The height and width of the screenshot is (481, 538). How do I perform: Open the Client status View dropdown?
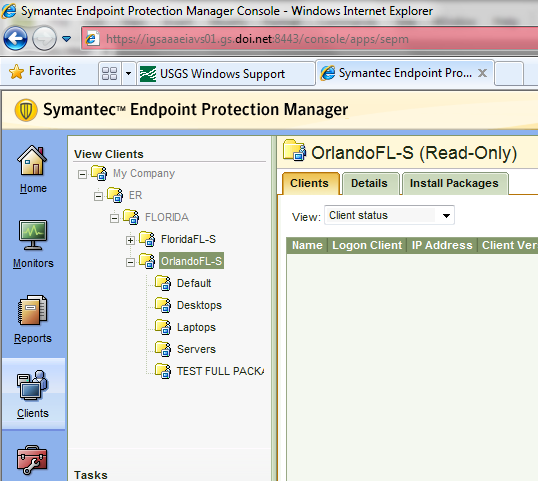pyautogui.click(x=389, y=215)
